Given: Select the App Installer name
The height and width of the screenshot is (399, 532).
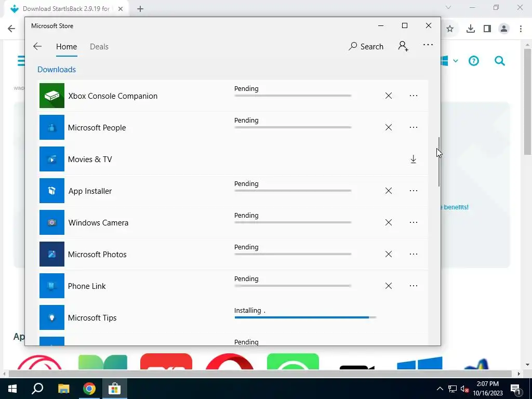Looking at the screenshot, I should [90, 191].
